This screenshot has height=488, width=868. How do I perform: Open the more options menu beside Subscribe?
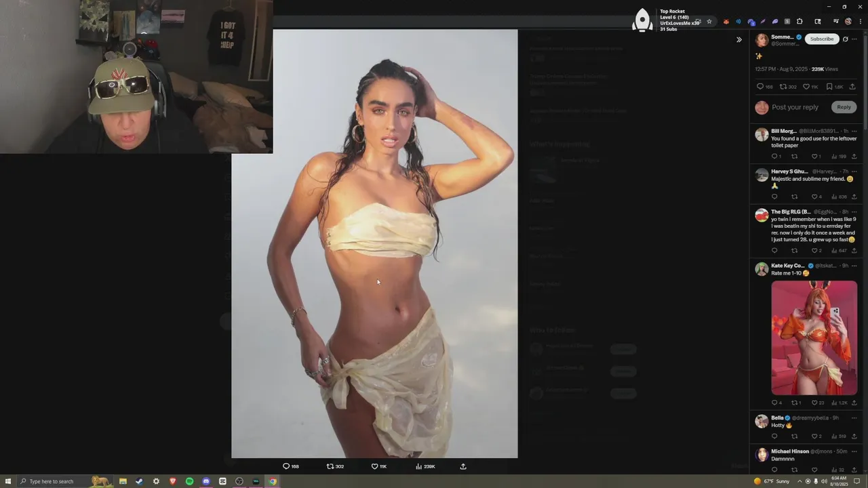(x=854, y=39)
